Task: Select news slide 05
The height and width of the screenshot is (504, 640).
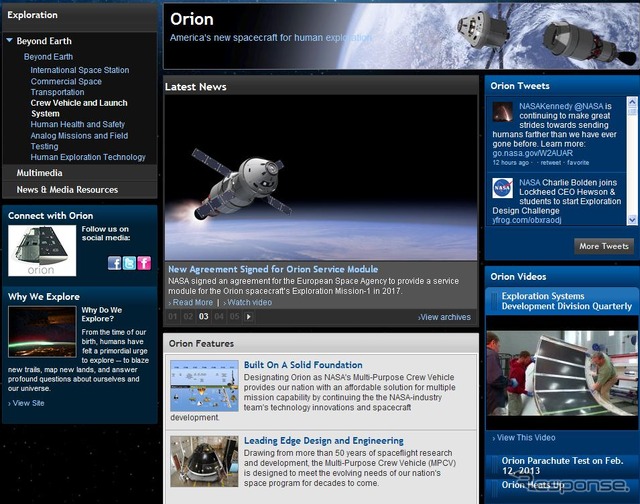Action: [x=234, y=316]
